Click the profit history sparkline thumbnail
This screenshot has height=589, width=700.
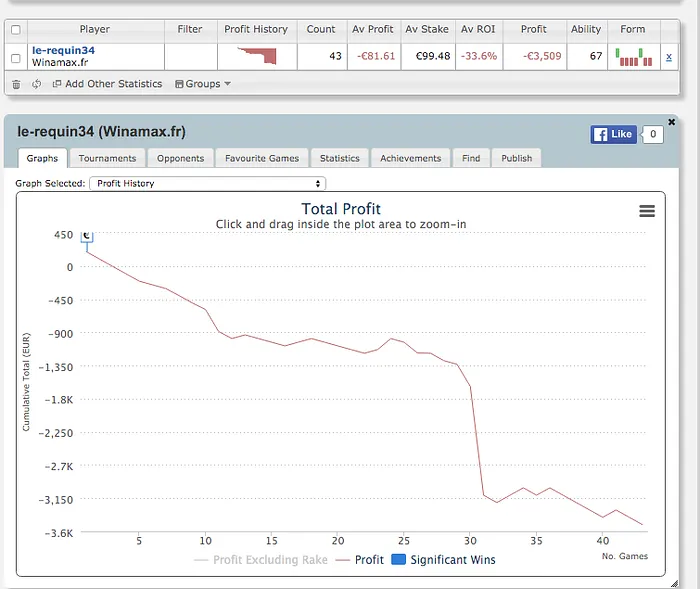click(x=257, y=56)
